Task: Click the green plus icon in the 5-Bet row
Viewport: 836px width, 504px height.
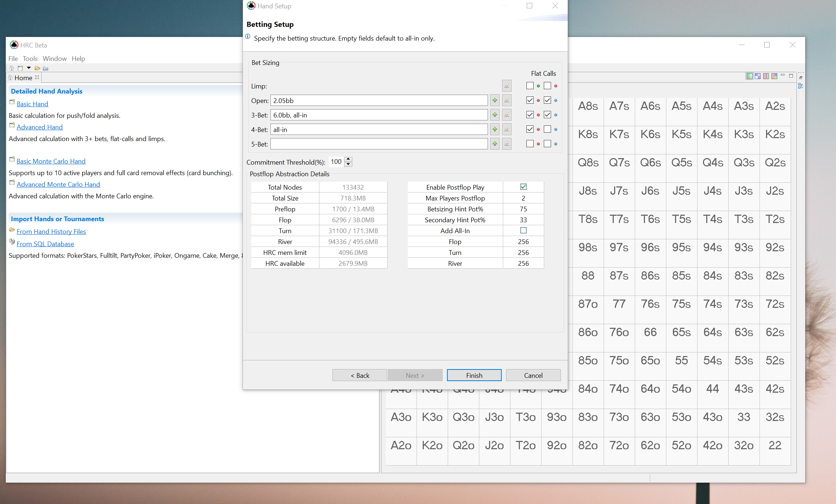Action: [x=495, y=144]
